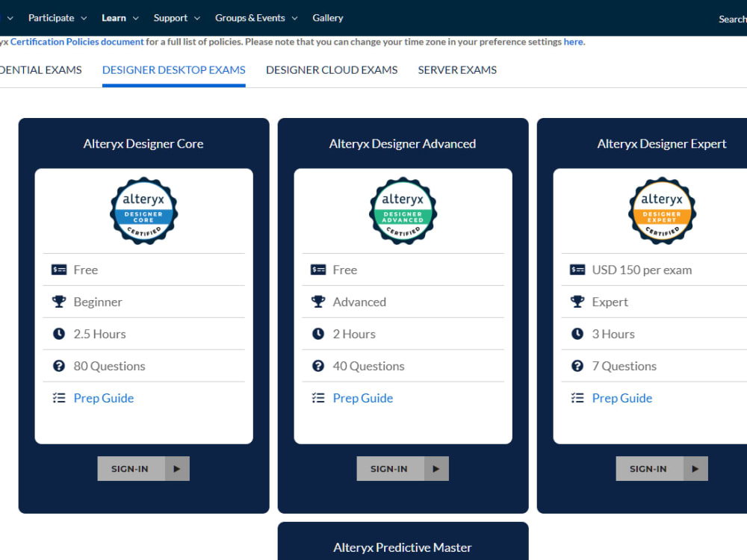Screen dimensions: 747x560
Task: Click the 'here' preference settings link
Action: coord(574,42)
